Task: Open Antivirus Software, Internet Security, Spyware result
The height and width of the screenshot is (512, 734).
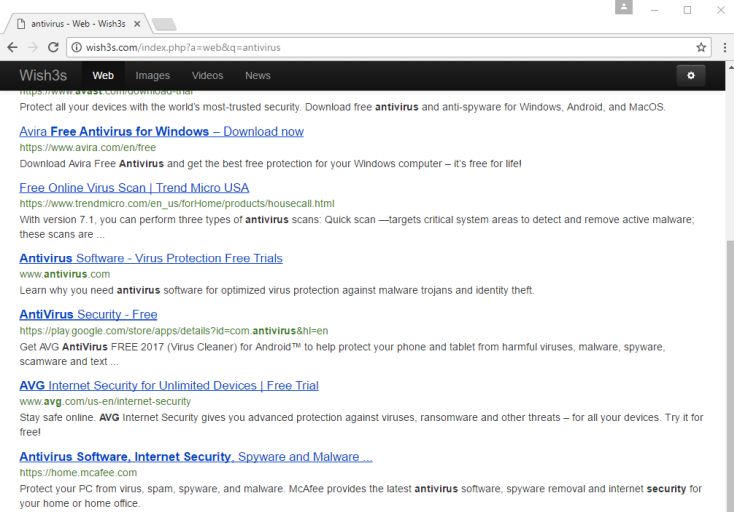Action: pos(196,457)
